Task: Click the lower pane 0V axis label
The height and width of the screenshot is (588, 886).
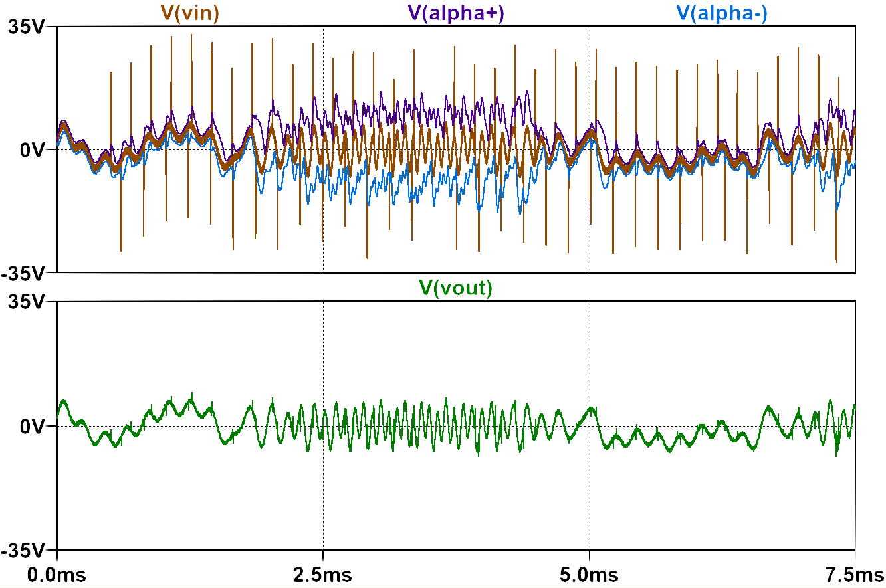Action: point(33,426)
